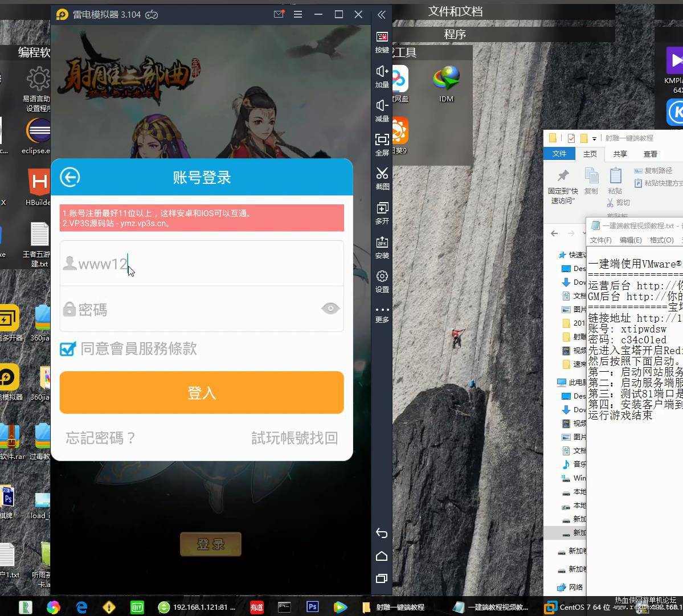Open the 查看 tab in File Explorer

[651, 154]
